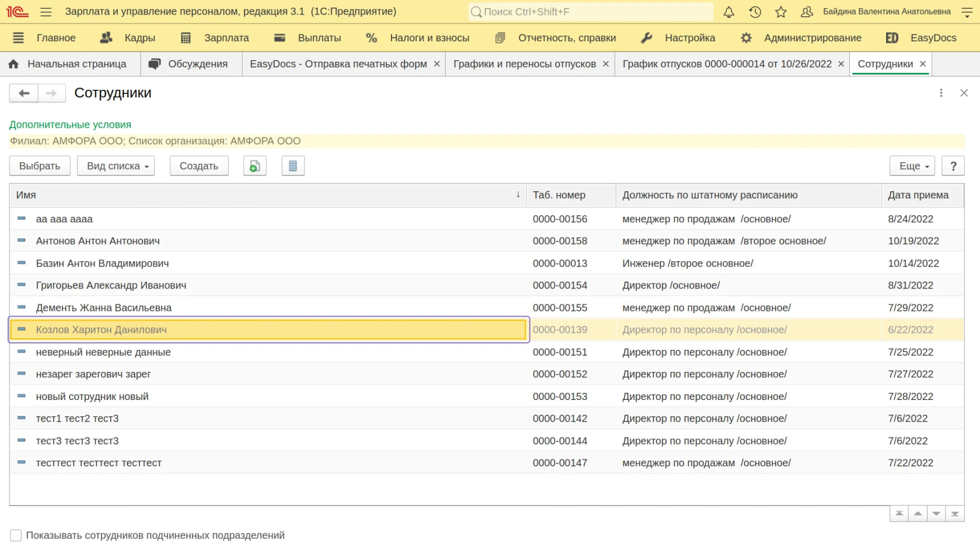Enable showing subordinate department employees checkbox
The width and height of the screenshot is (980, 551).
point(16,535)
